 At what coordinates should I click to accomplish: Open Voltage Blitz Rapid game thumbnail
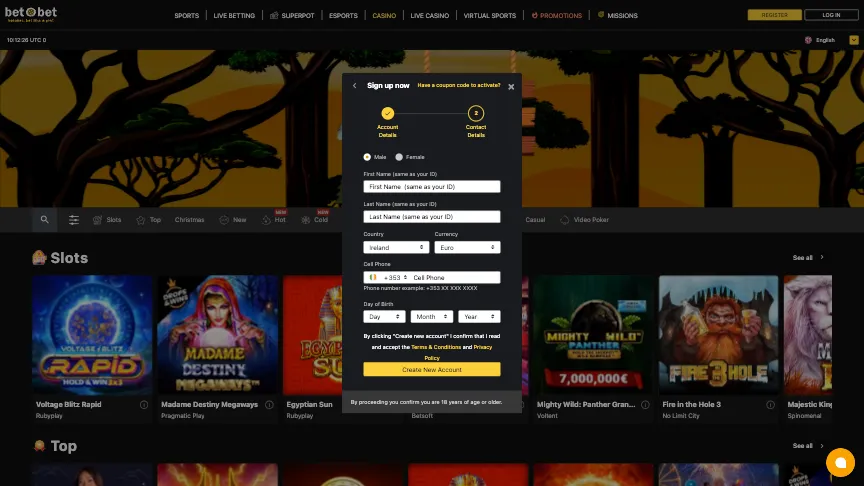[x=92, y=336]
